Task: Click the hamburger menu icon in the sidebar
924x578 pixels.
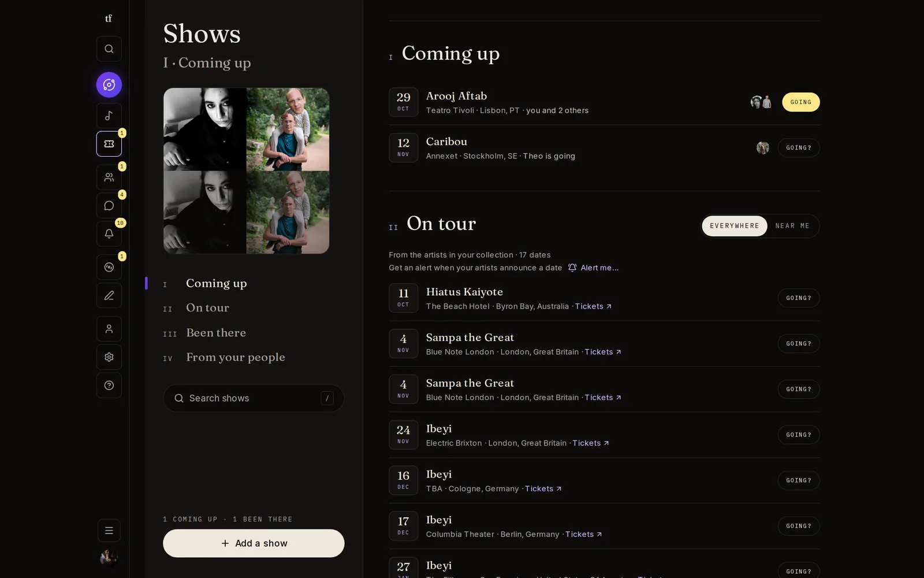Action: click(x=109, y=531)
